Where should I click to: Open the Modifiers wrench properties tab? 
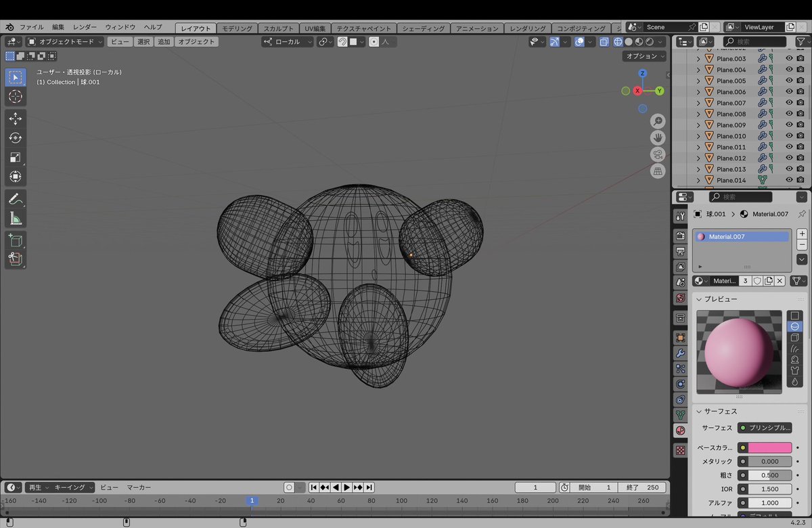click(x=681, y=353)
